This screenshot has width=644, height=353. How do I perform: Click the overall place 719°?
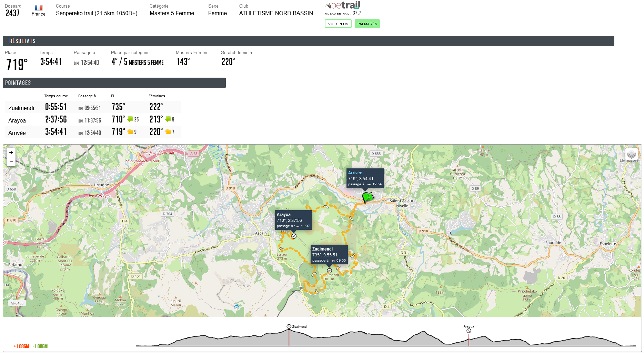[17, 65]
